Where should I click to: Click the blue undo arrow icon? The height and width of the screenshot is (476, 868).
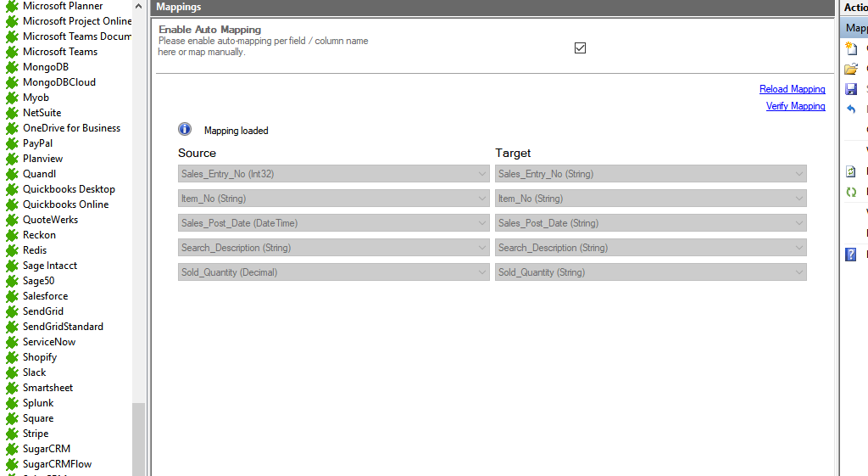point(852,109)
